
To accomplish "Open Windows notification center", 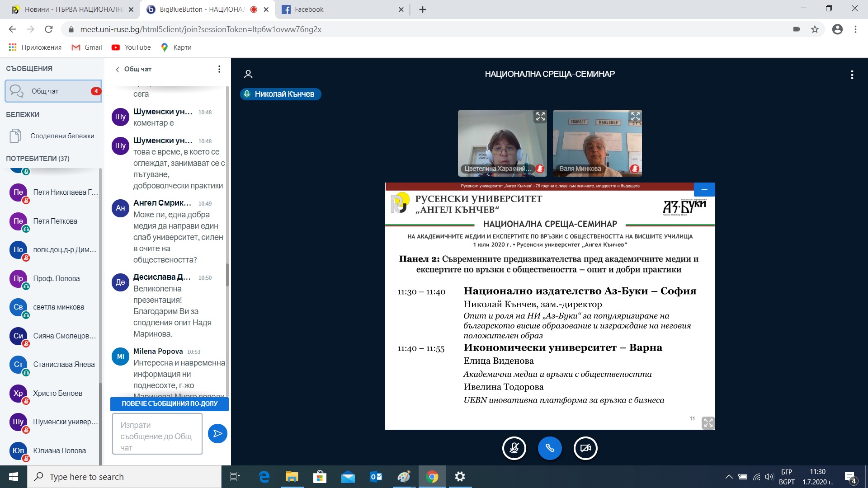I will [x=850, y=477].
